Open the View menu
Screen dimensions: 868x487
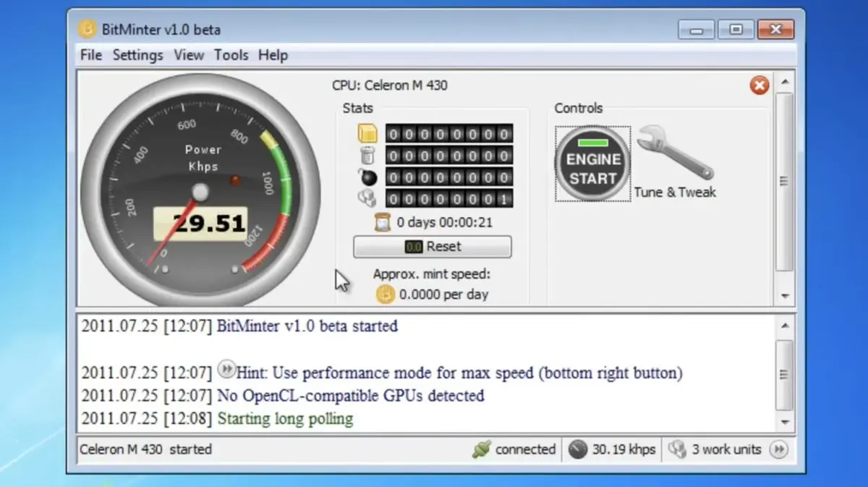(189, 55)
